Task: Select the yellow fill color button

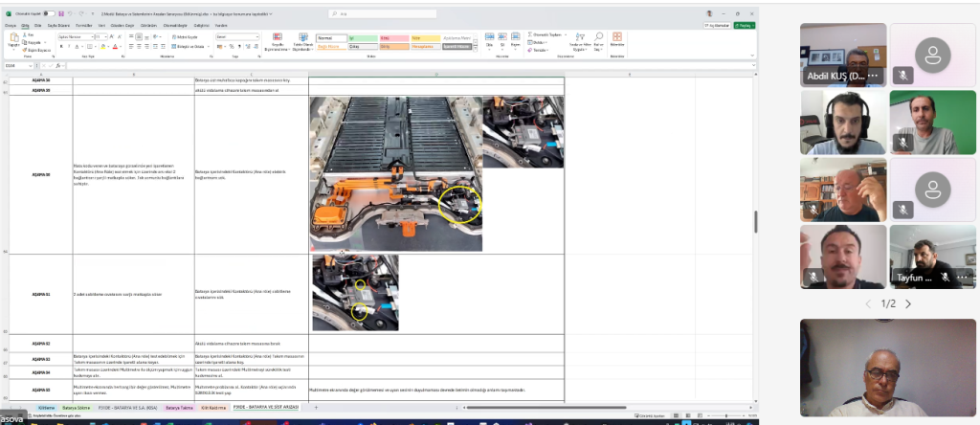Action: [x=100, y=45]
